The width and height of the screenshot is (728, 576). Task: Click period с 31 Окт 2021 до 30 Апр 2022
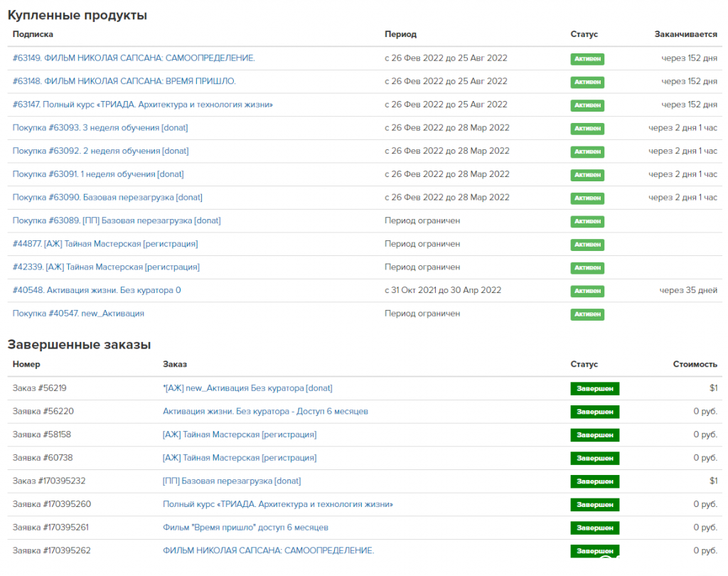tap(443, 290)
